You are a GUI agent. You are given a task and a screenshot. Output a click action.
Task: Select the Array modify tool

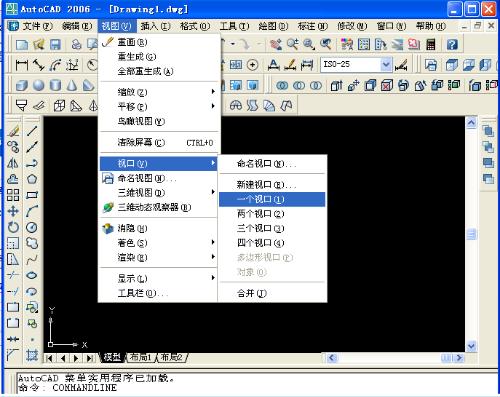[13, 195]
